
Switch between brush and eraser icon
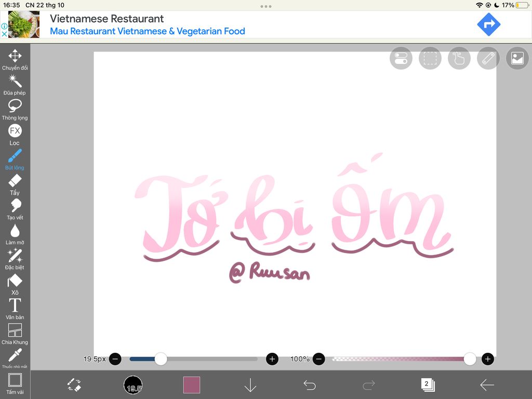74,385
